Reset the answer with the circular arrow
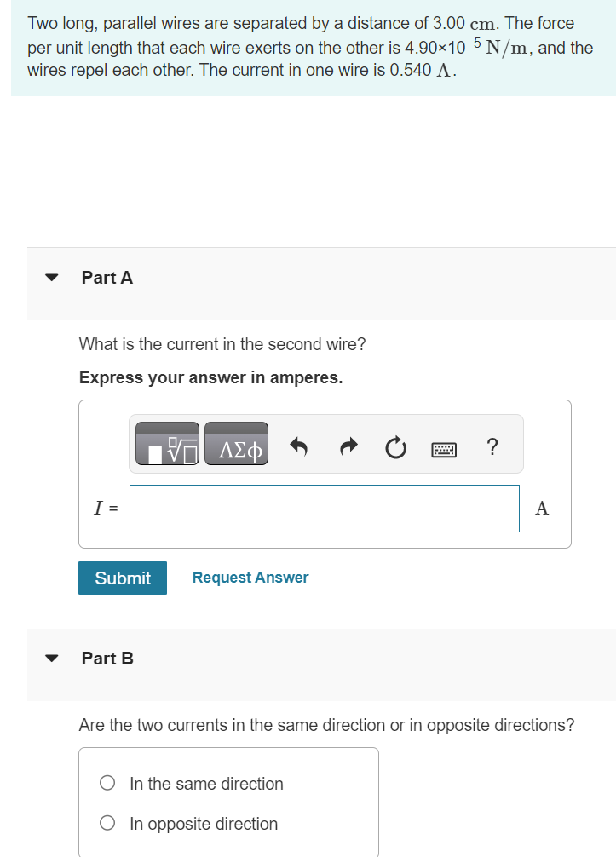This screenshot has height=857, width=616. point(395,447)
